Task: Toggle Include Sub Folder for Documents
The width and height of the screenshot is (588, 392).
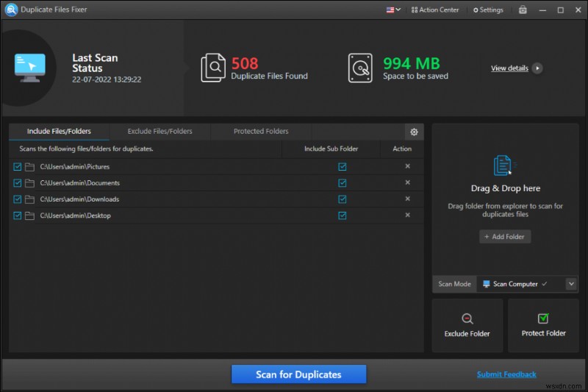Action: click(x=343, y=183)
